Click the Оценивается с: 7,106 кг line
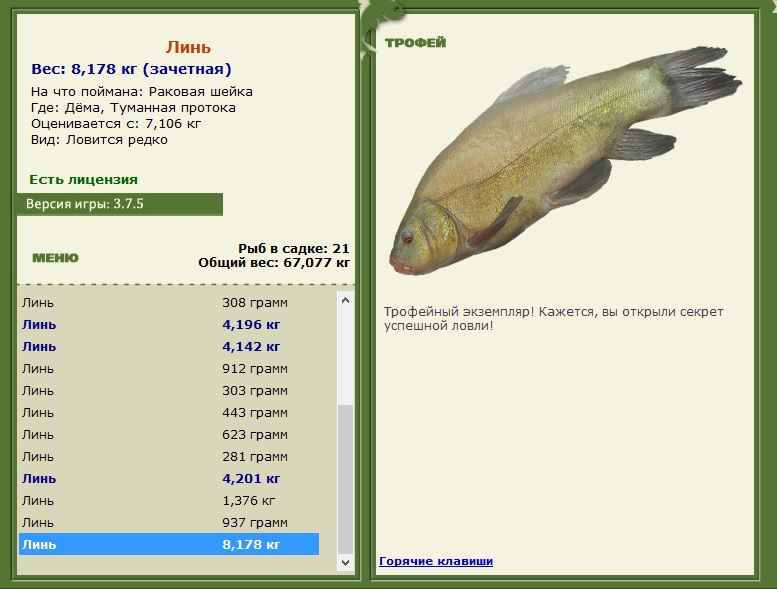 (x=116, y=123)
